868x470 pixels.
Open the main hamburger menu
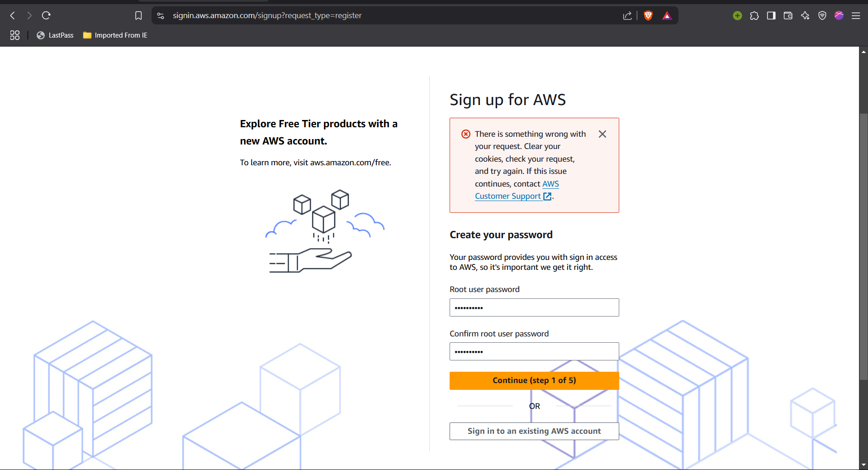click(x=856, y=15)
